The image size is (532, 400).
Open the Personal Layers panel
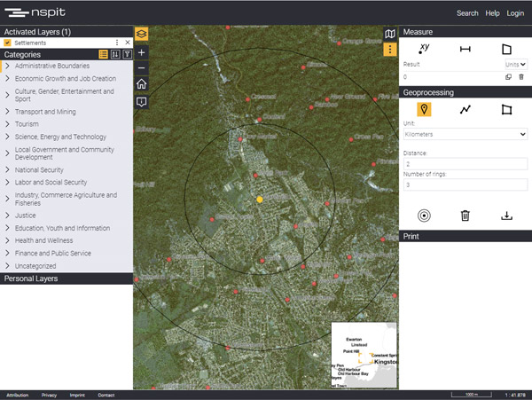click(66, 278)
